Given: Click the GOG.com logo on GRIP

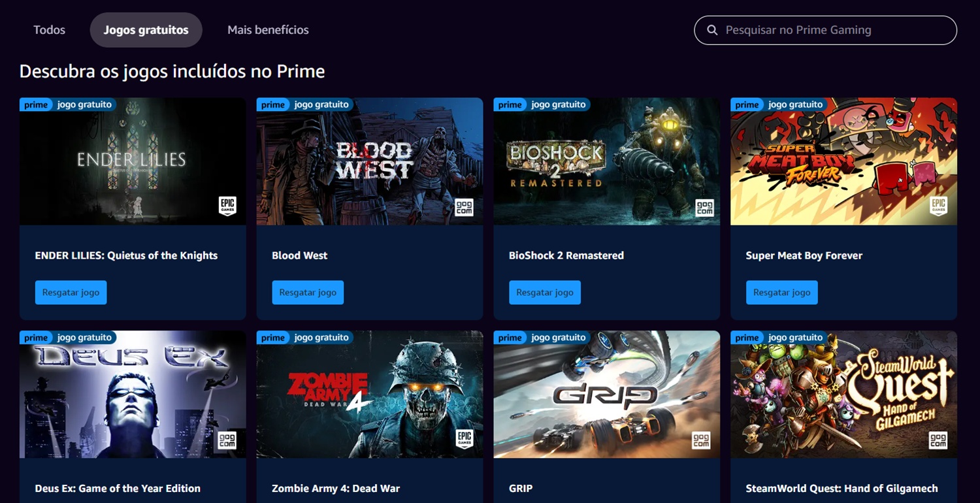Looking at the screenshot, I should pos(701,440).
